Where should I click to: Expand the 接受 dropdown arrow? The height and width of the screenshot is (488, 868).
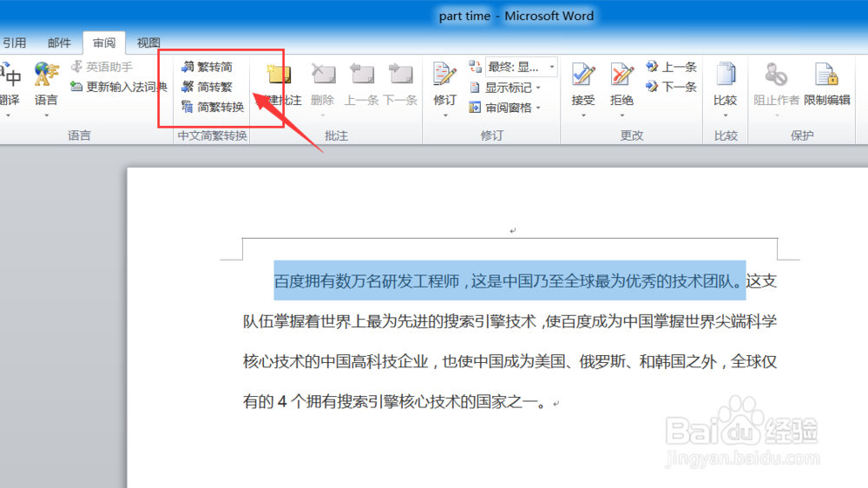583,115
